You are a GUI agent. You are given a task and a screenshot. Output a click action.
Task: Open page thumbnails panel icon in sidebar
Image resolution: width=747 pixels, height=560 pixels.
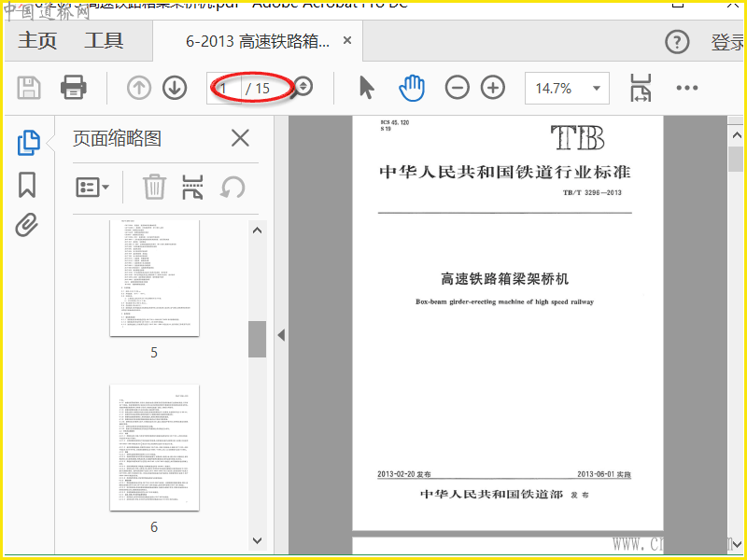[28, 143]
